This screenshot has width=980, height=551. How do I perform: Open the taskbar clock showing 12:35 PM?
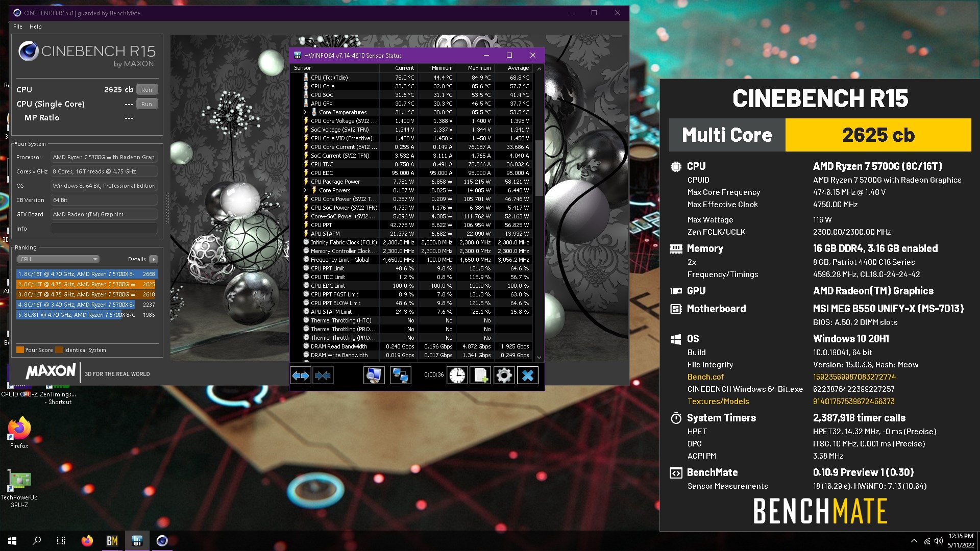961,541
